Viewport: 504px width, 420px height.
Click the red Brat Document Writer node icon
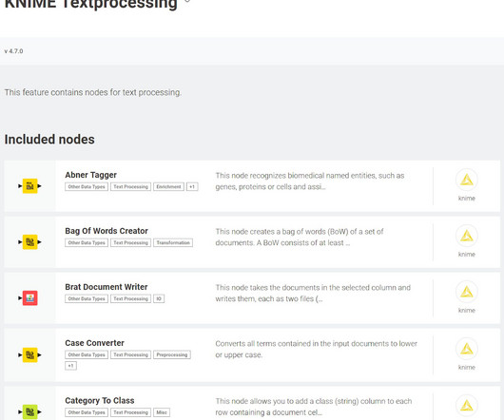(x=29, y=298)
